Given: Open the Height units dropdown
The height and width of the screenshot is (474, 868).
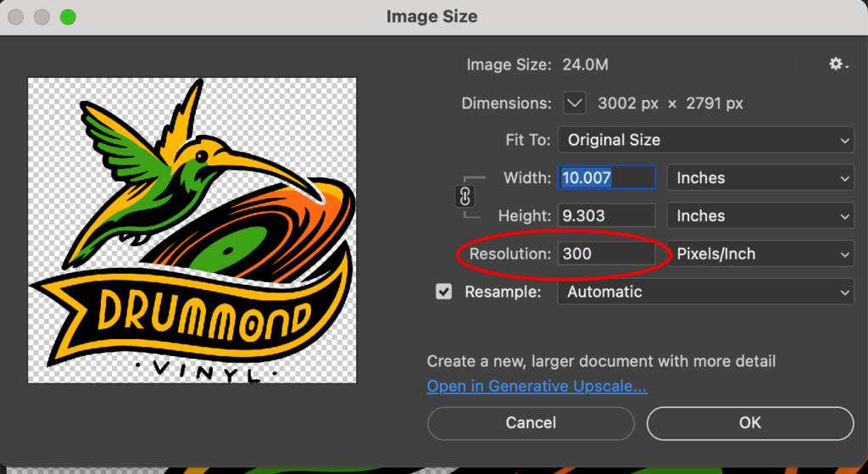Looking at the screenshot, I should [x=760, y=216].
